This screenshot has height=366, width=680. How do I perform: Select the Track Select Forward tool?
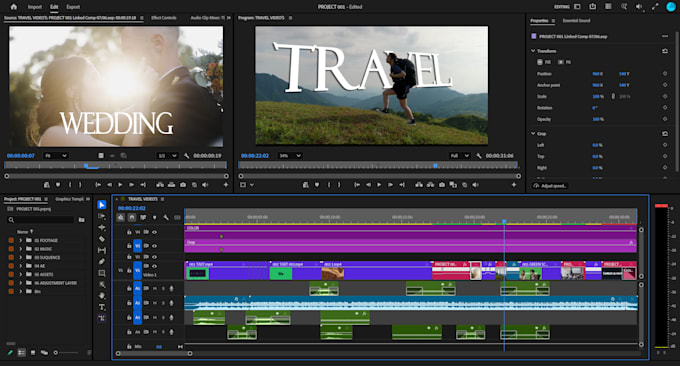102,216
